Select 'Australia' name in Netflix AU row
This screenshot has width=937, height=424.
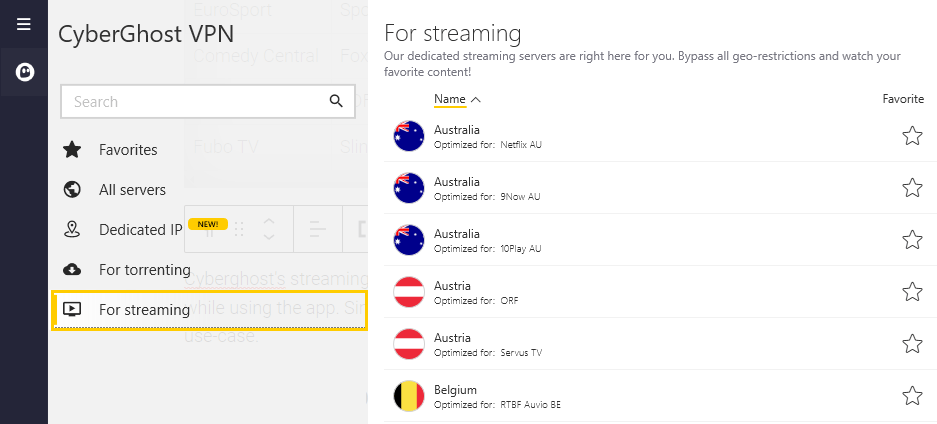pos(457,130)
